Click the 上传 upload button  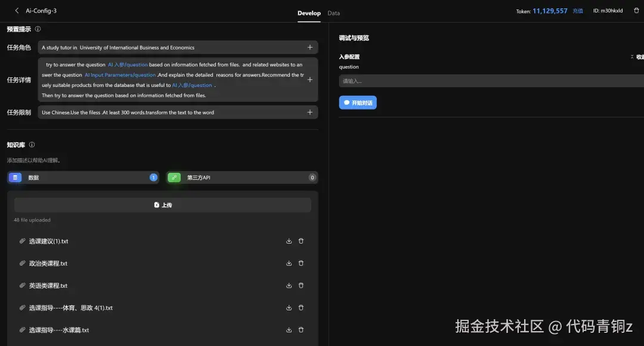point(163,205)
